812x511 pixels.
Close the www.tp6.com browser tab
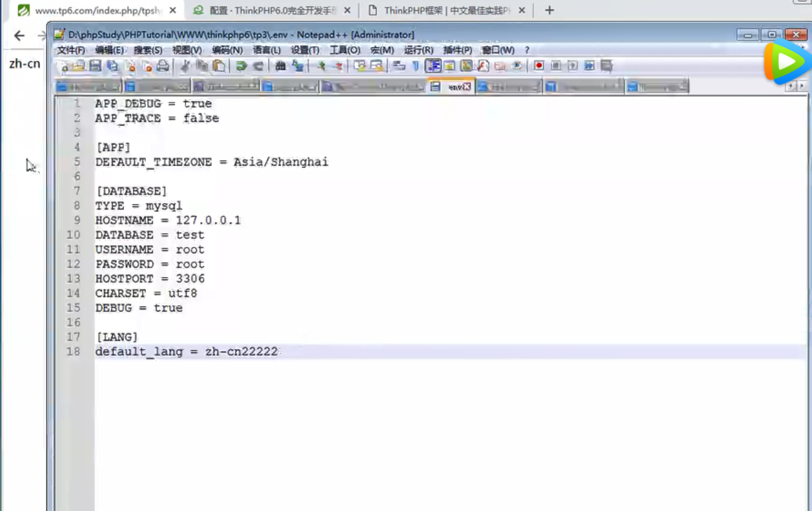pos(173,11)
